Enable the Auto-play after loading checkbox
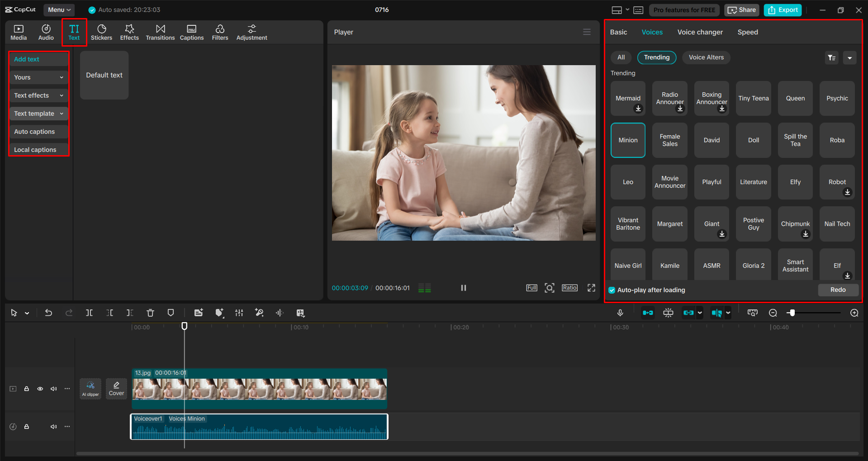This screenshot has height=461, width=868. point(612,290)
